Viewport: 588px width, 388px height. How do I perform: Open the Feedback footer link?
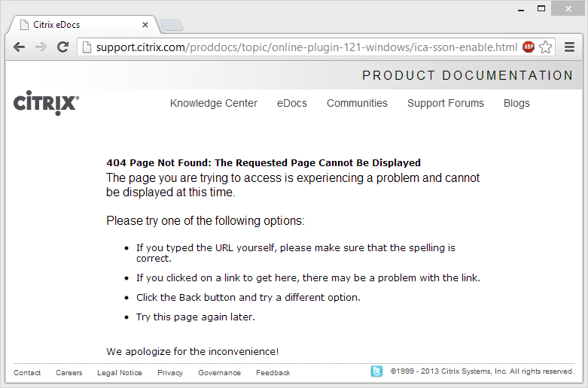tap(273, 373)
